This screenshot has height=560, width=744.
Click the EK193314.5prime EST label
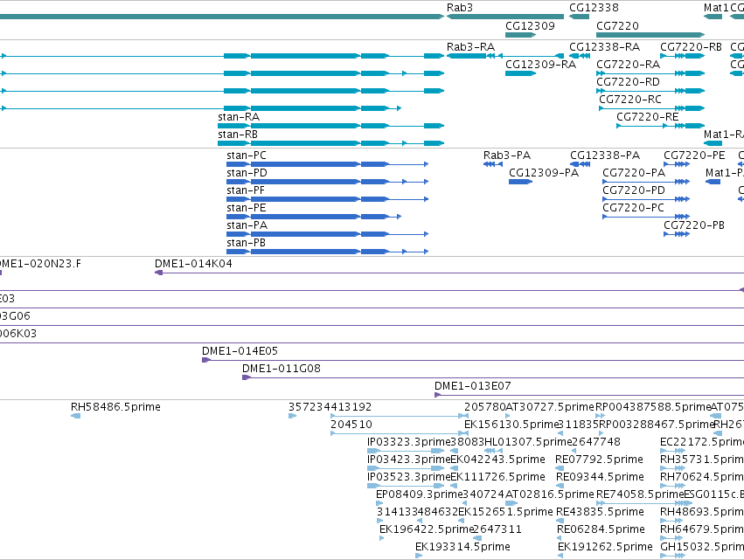462,548
